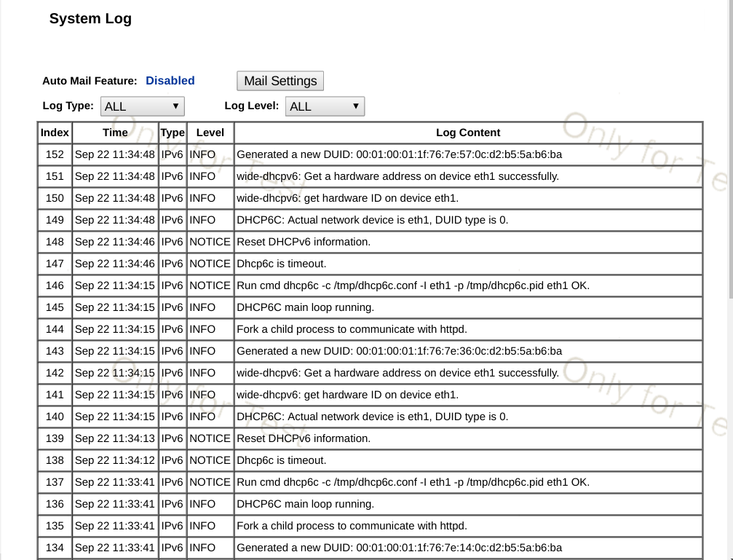Viewport: 733px width, 560px height.
Task: Select index cell 144
Action: coord(55,329)
